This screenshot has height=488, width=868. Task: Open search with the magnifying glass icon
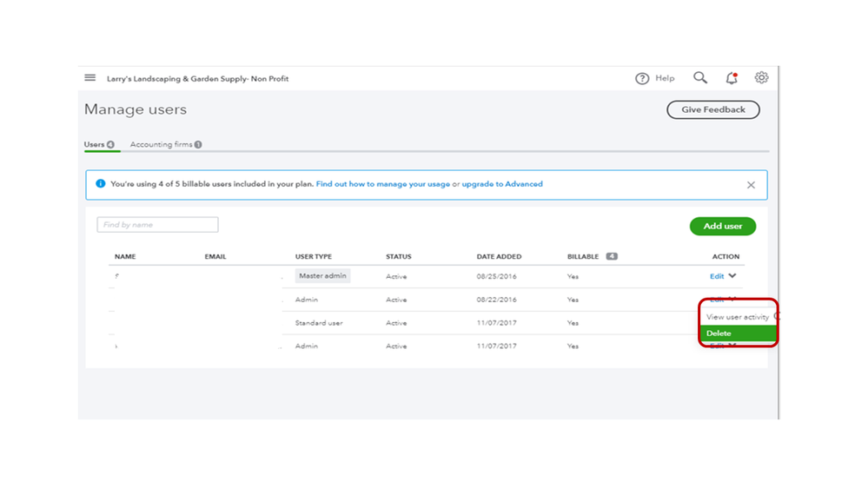700,78
